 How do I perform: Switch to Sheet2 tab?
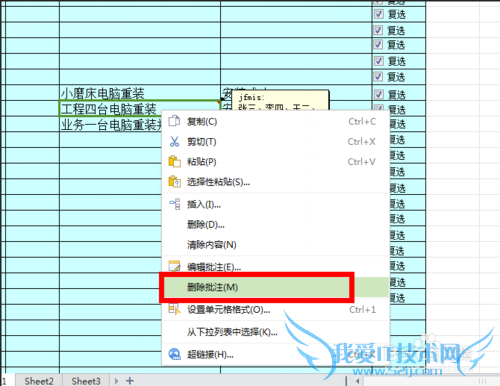[39, 381]
